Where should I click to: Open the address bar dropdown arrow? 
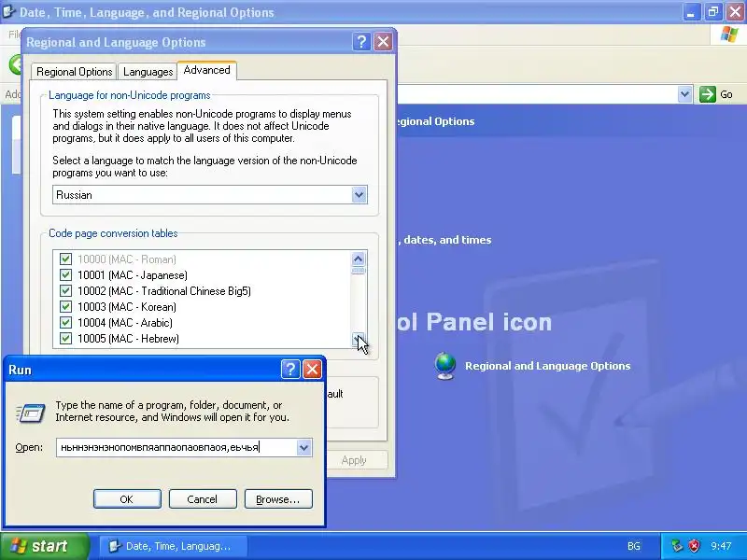(x=684, y=94)
